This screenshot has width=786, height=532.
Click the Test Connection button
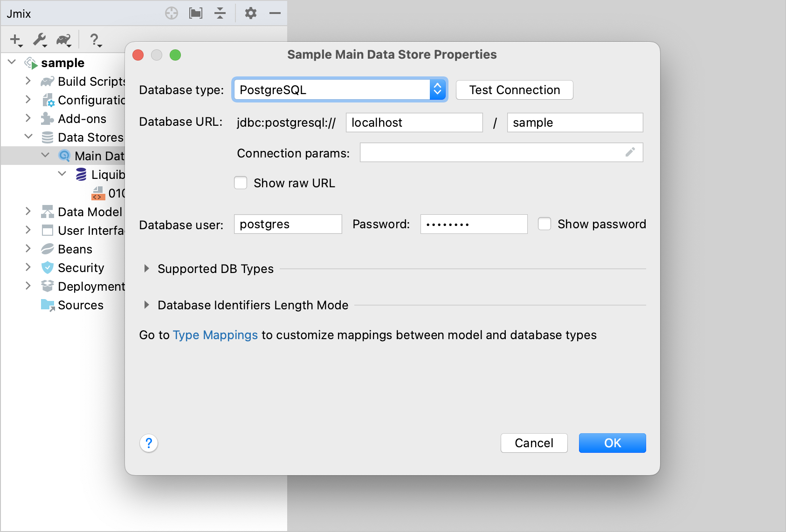(515, 90)
